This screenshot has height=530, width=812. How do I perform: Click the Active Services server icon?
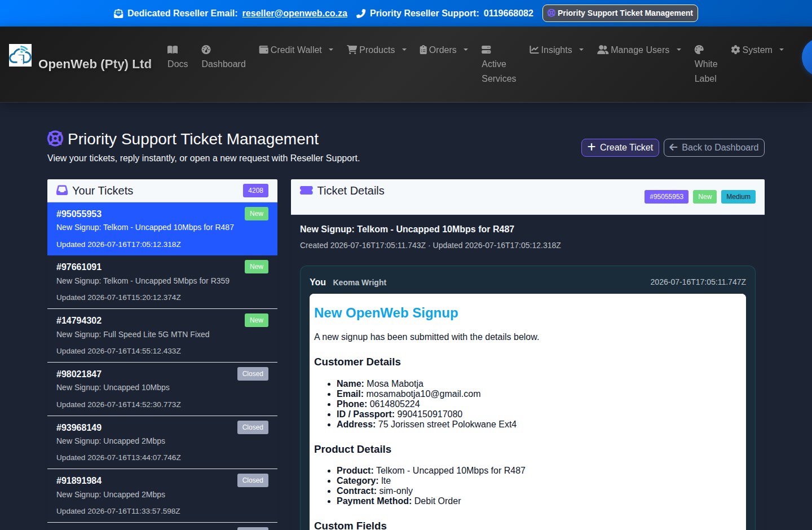[486, 50]
